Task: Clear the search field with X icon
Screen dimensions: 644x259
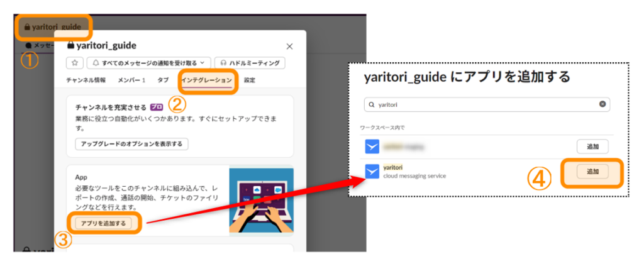Action: click(602, 104)
